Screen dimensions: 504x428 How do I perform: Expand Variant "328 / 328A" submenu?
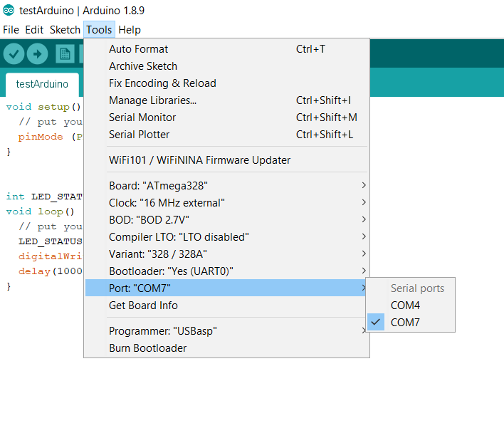(226, 254)
